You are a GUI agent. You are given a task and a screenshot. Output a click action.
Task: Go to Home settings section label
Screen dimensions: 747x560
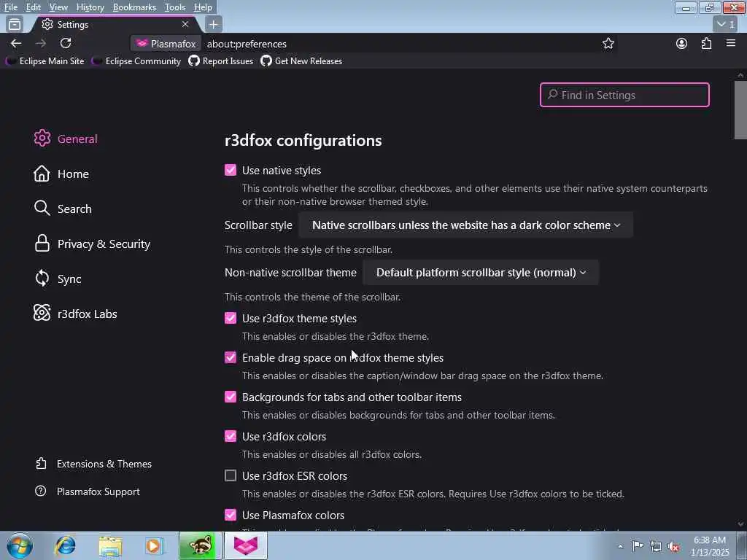point(73,174)
